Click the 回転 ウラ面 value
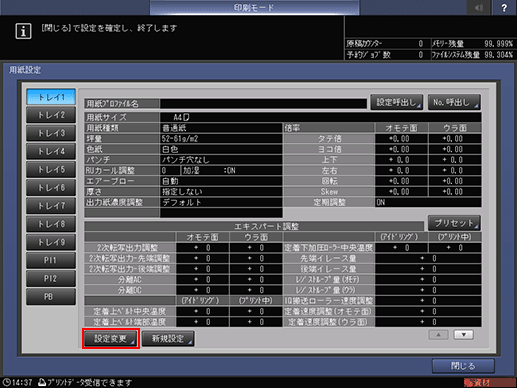 point(455,181)
